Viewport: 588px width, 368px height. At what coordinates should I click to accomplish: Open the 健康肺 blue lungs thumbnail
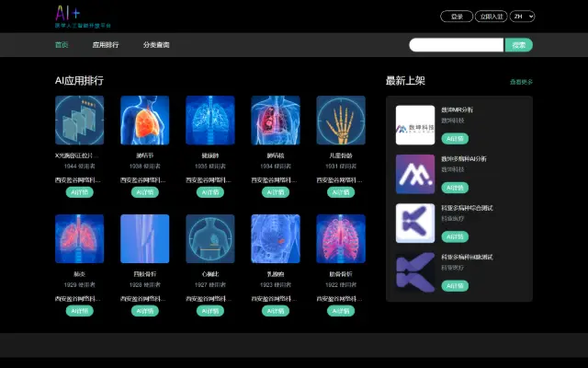coord(210,121)
